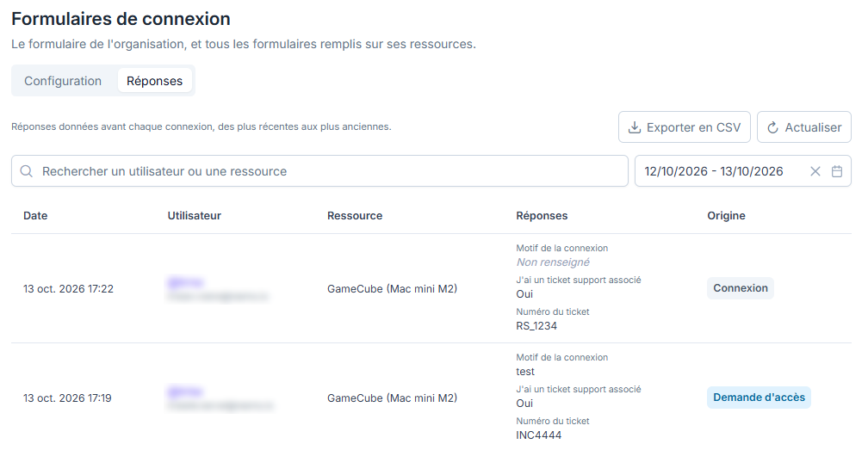
Task: Select the Réponses tab
Action: tap(154, 81)
